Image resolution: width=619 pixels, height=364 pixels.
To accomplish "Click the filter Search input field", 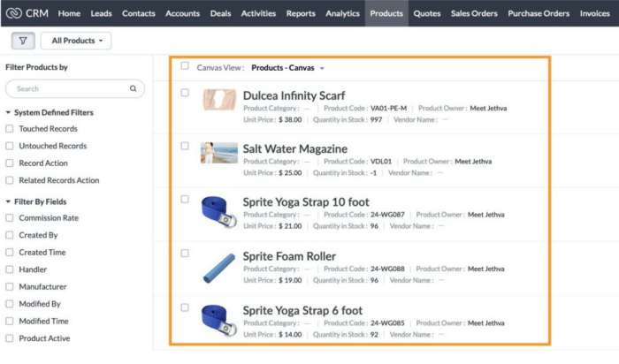I will (75, 88).
